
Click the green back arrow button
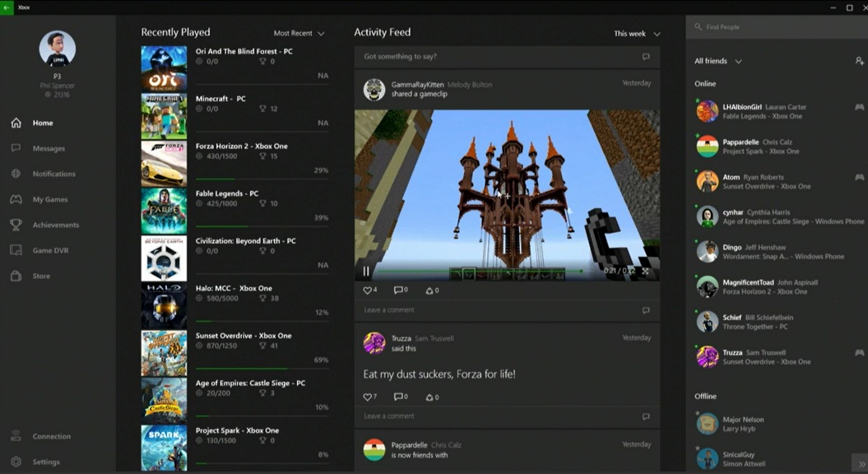(7, 7)
